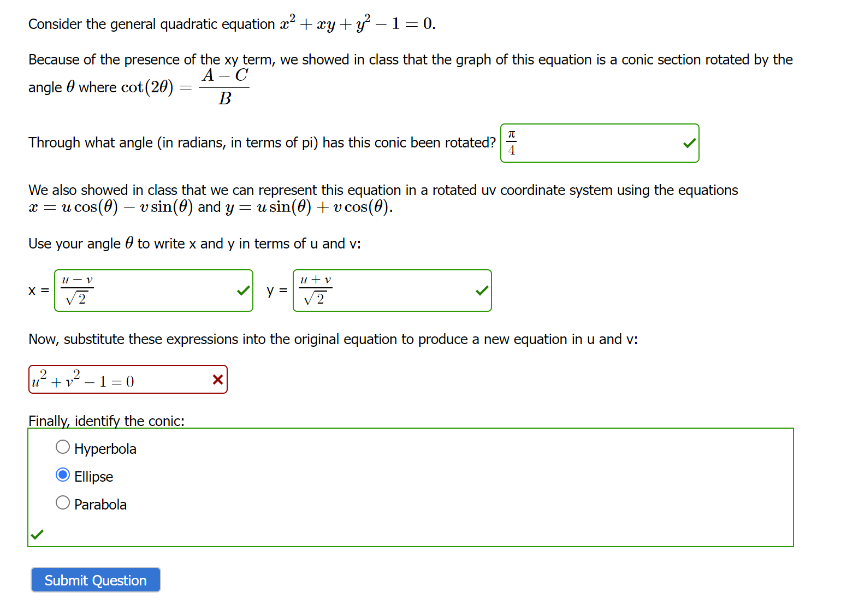This screenshot has width=847, height=616.
Task: Click the checkmark inside the x equals box
Action: pos(243,290)
